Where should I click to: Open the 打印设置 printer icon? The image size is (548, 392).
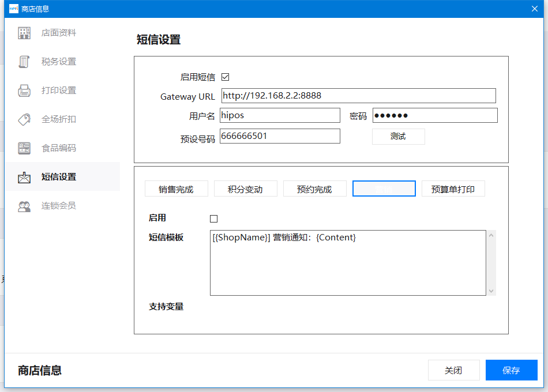point(24,91)
